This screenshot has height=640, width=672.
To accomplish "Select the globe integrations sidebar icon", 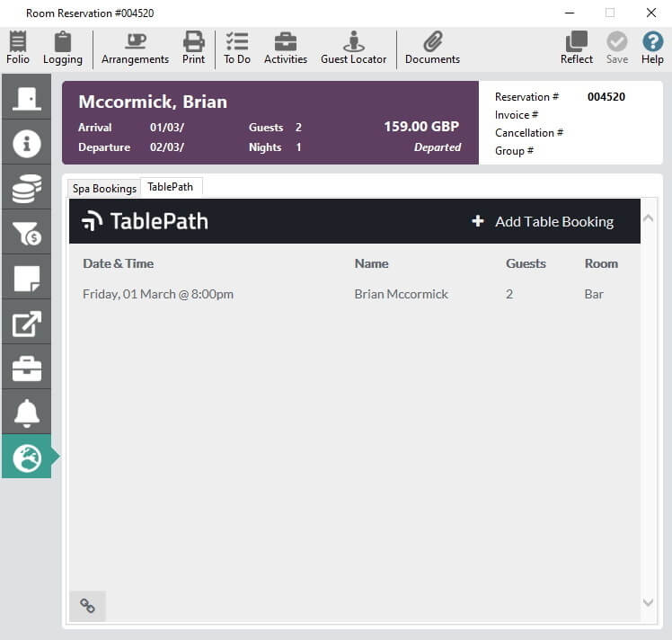I will click(27, 457).
